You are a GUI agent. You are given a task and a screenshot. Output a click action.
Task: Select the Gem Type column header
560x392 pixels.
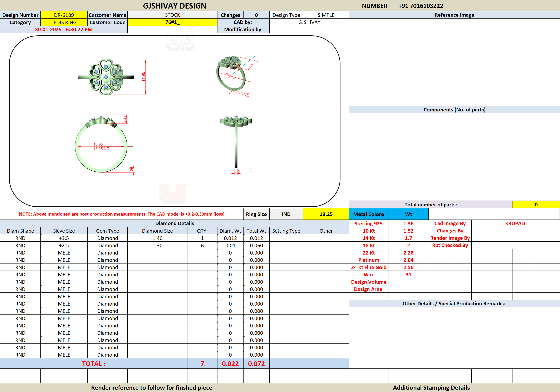tap(107, 231)
